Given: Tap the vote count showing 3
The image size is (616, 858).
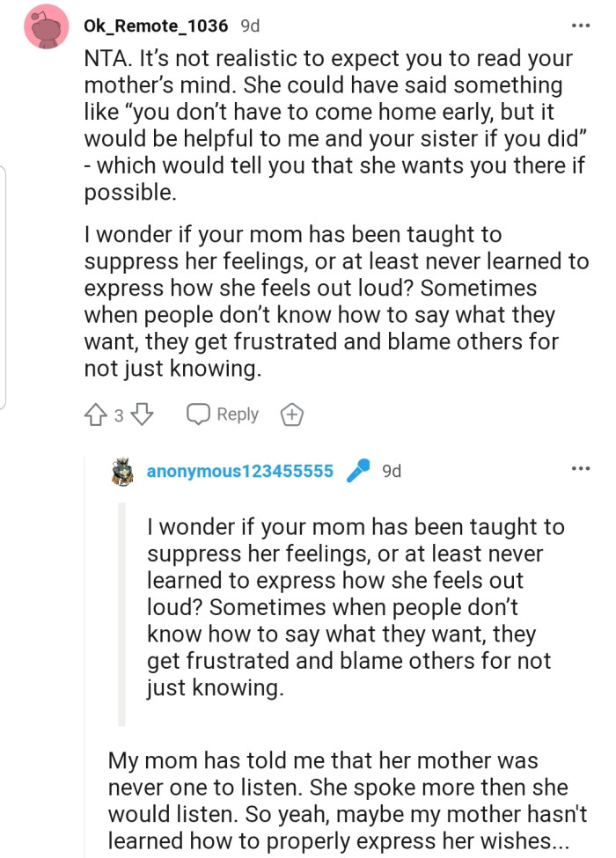Looking at the screenshot, I should [119, 415].
